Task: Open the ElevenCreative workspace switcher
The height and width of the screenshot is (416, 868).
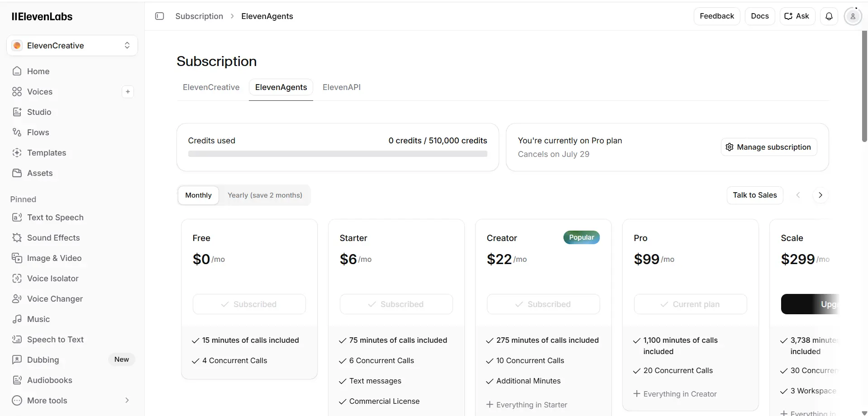Action: point(72,46)
